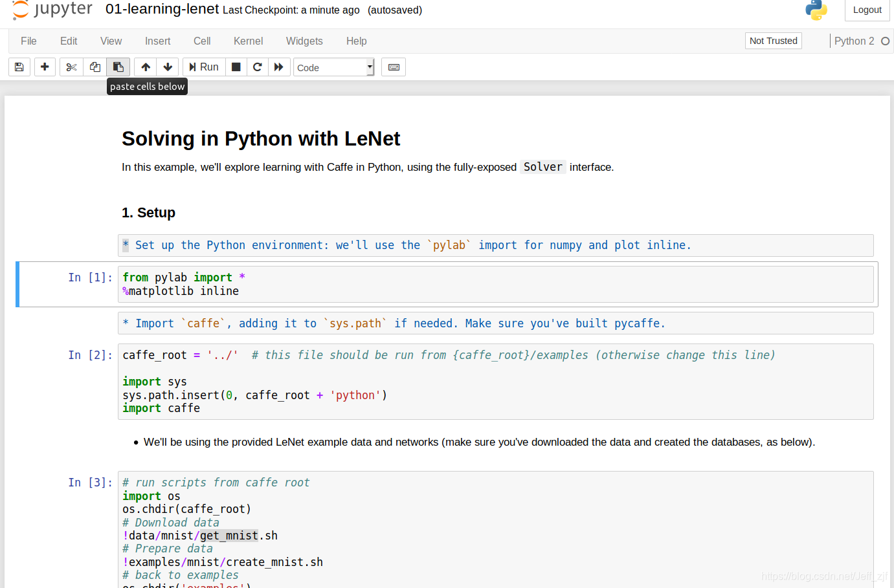The image size is (894, 588).
Task: Click the sys.path.insert code line
Action: click(255, 395)
